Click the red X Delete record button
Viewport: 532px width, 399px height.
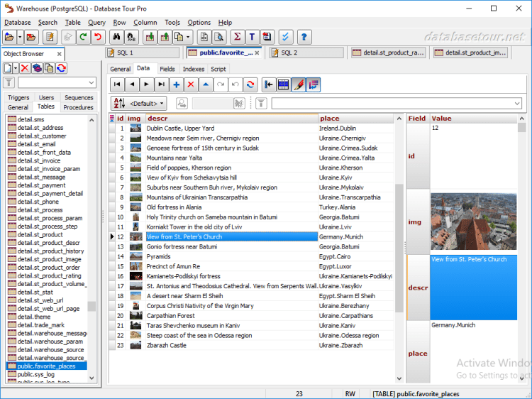[191, 84]
